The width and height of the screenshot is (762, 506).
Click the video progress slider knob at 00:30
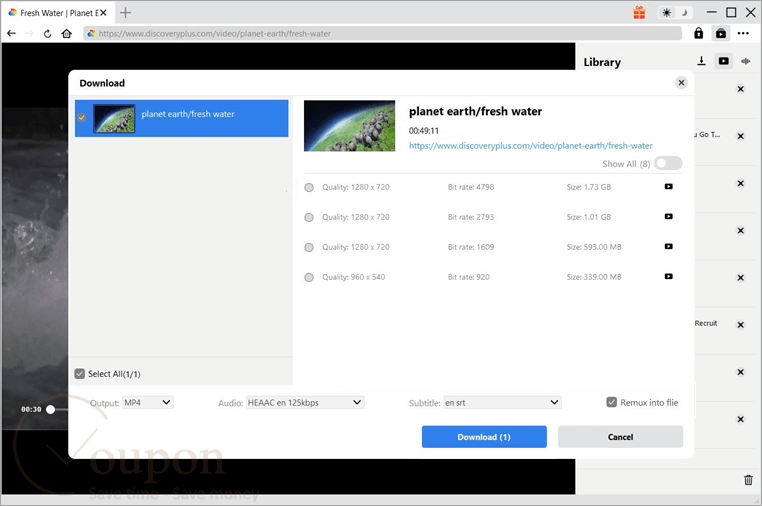pyautogui.click(x=51, y=409)
